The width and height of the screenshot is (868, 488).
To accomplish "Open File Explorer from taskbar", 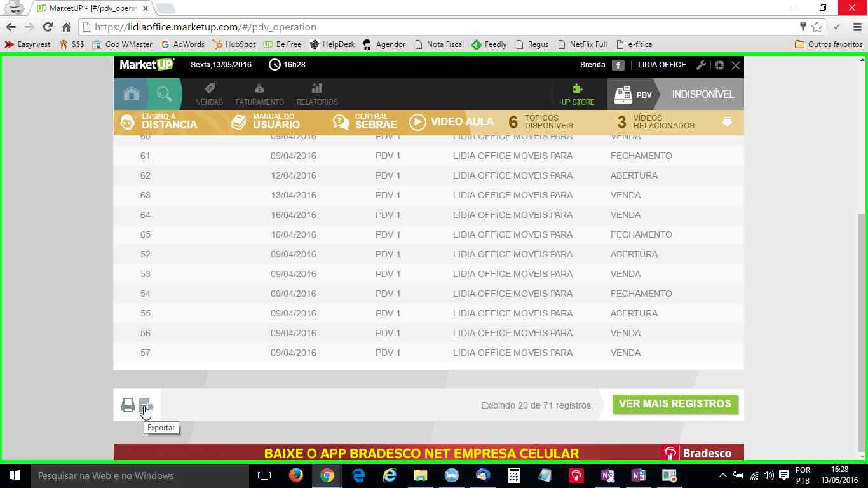I will 421,475.
